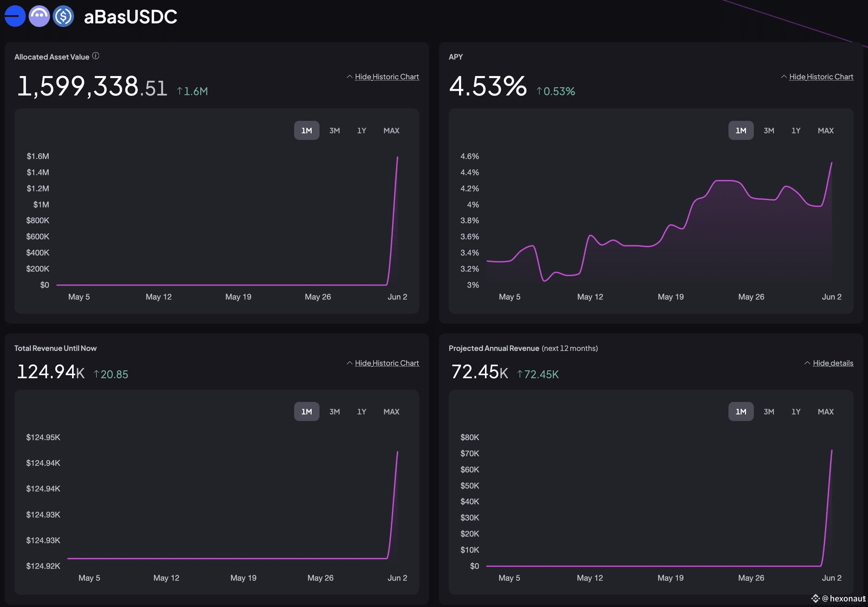Click the Jun 2 label in Projected Annual Revenue chart
Screen dimensions: 868x607
[832, 578]
